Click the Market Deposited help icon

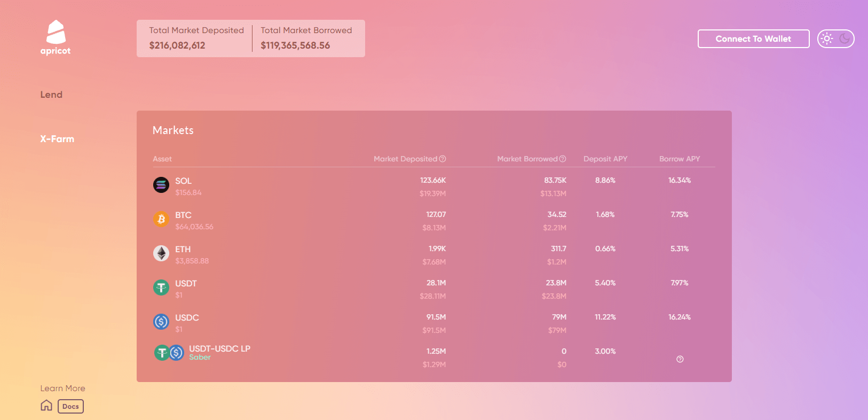(x=443, y=159)
